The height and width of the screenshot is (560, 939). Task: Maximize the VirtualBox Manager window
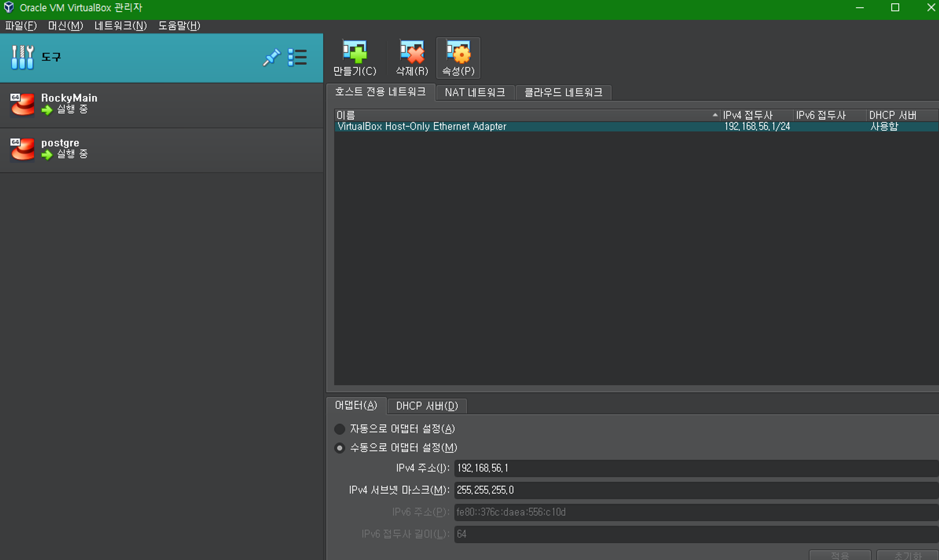point(895,8)
